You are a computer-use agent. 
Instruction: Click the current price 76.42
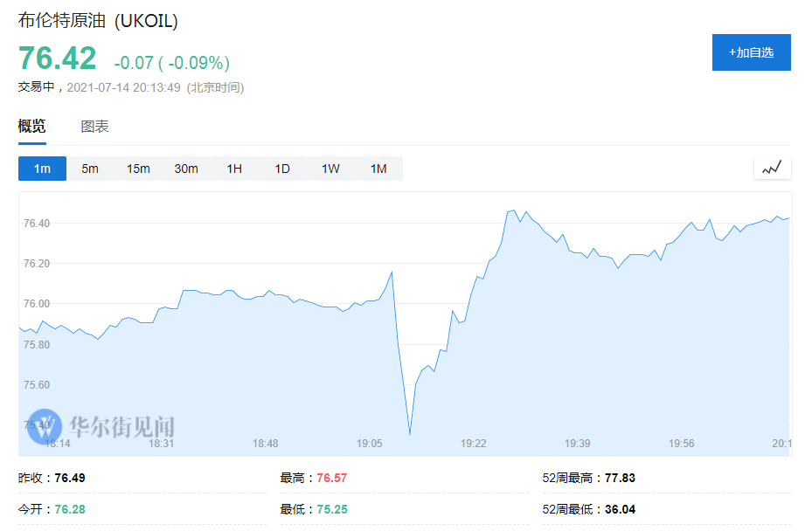[58, 59]
